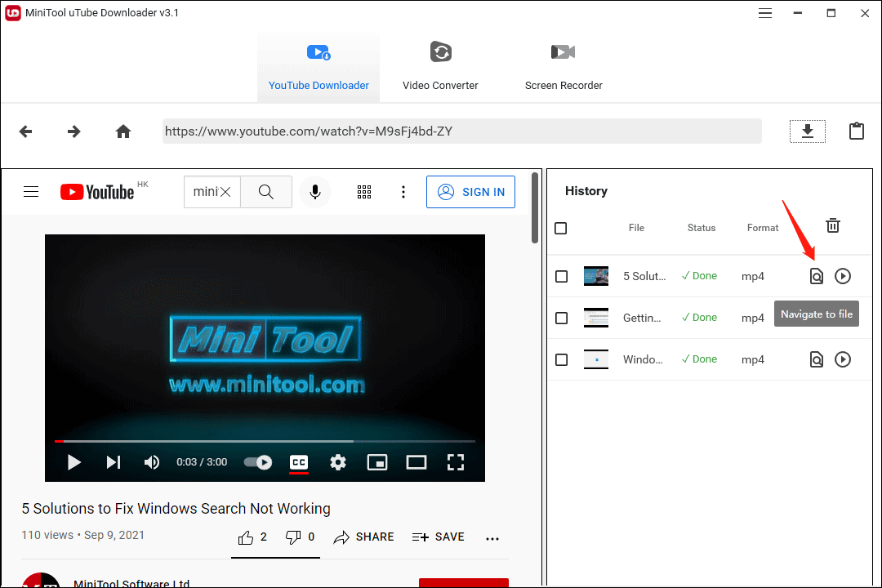Click the address bar URL field
This screenshot has width=882, height=588.
[x=461, y=131]
